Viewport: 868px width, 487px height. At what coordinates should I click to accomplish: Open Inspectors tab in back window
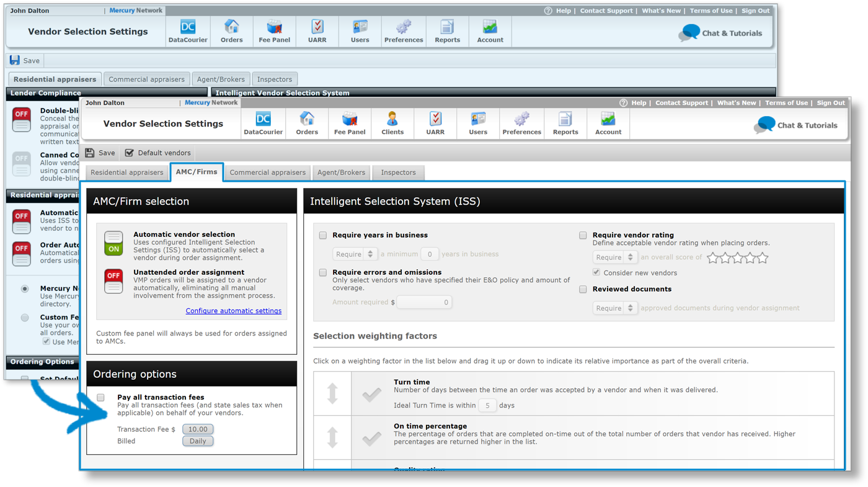(275, 79)
